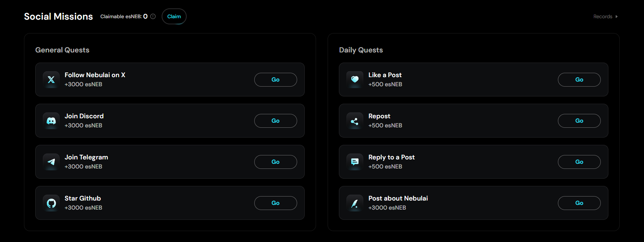Click the GitHub octocat icon
The image size is (644, 242).
[51, 203]
